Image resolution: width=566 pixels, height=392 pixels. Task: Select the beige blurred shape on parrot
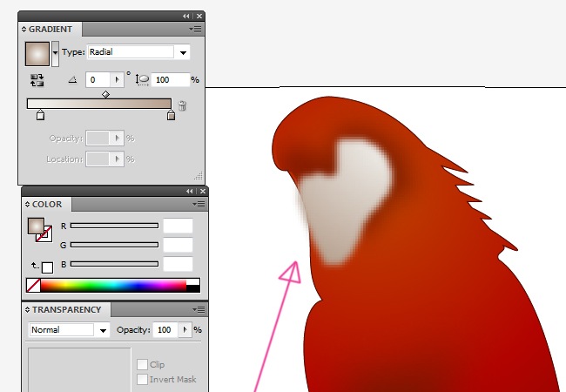345,202
